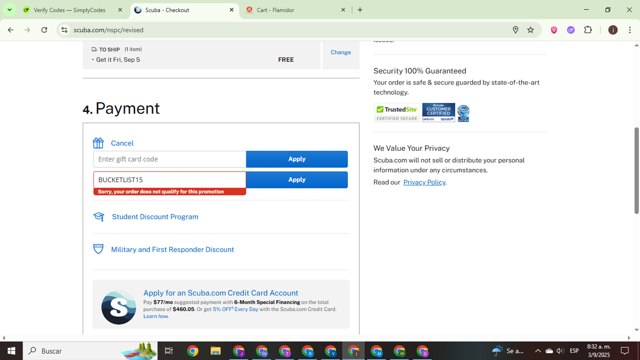Screen dimensions: 640x360
Task: Click the OneDrive cloud tray icon
Action: tap(549, 351)
